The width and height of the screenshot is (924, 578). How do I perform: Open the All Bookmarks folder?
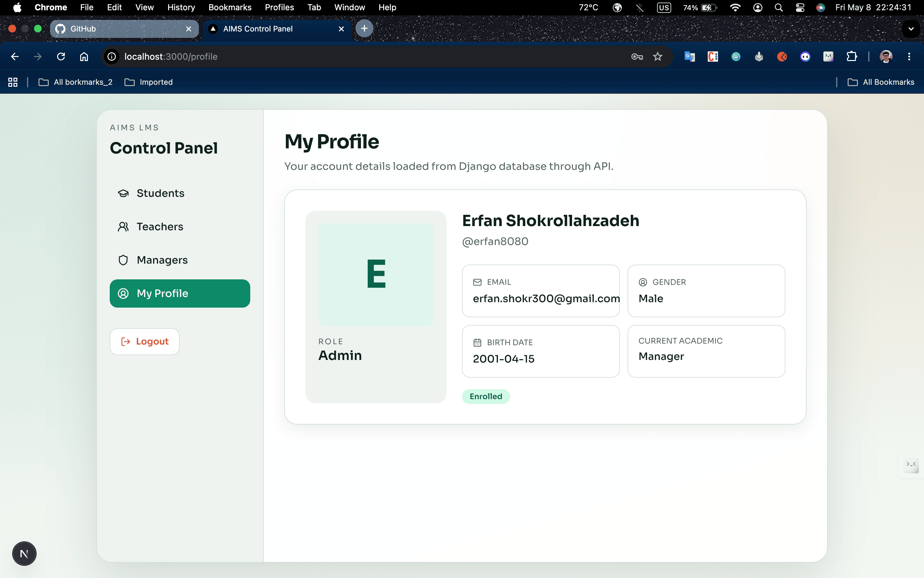881,82
